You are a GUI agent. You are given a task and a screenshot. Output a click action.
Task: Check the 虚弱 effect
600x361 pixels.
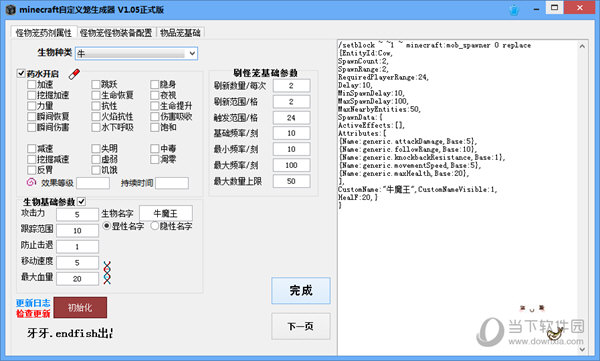pos(96,159)
